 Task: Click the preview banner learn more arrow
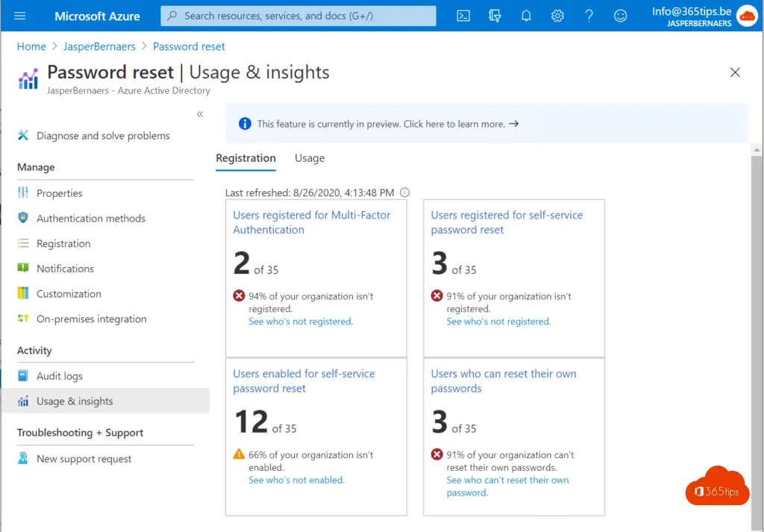coord(513,124)
